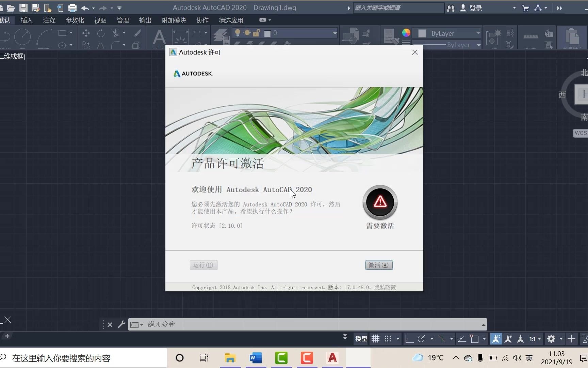588x368 pixels.
Task: Open the 输出 ribbon tab
Action: tap(145, 20)
